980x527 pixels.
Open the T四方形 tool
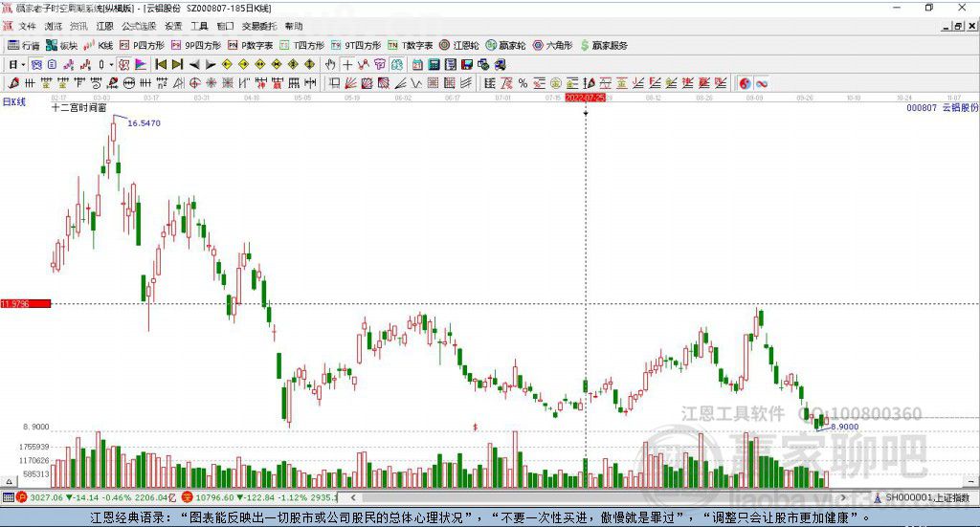coord(301,46)
